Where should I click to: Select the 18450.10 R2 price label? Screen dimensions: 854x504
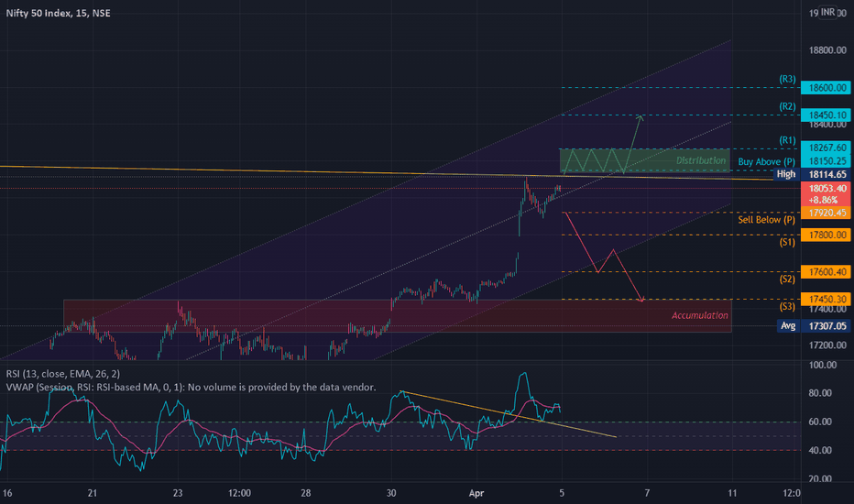[x=826, y=115]
